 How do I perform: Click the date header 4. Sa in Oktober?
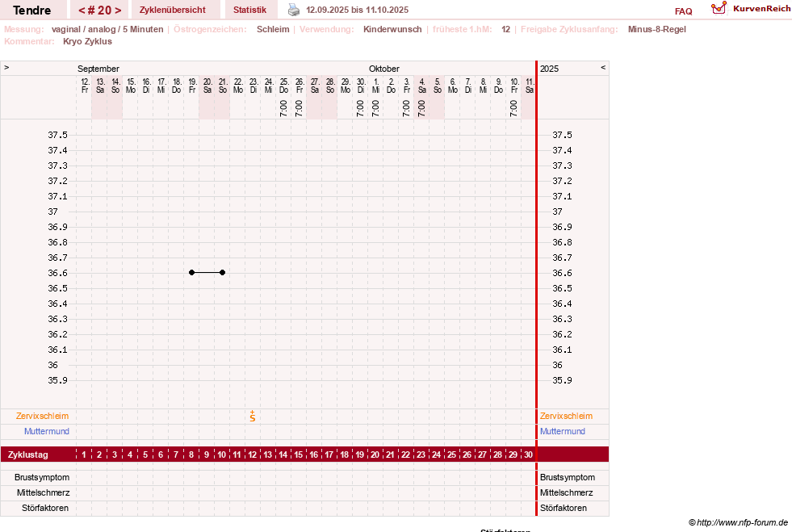pyautogui.click(x=421, y=86)
